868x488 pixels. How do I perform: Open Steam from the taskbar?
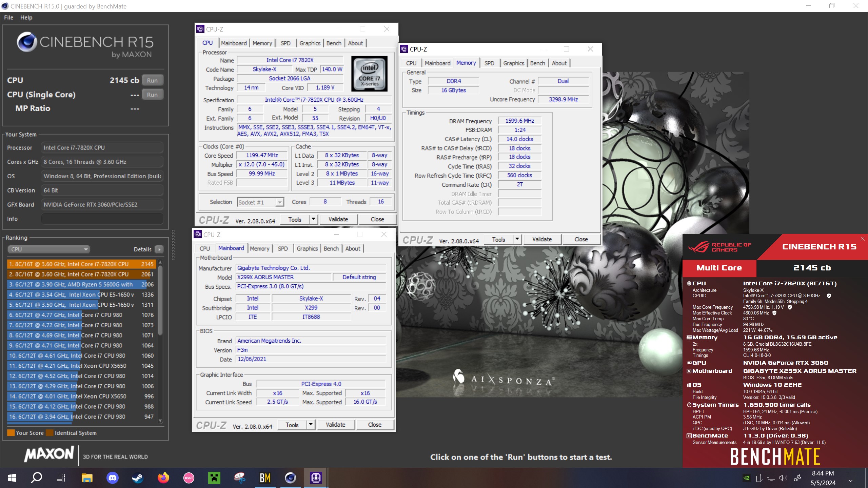[x=137, y=478]
